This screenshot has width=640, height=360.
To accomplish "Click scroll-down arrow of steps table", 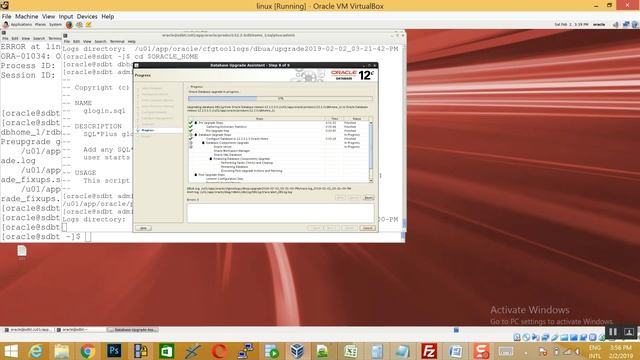I will [371, 180].
